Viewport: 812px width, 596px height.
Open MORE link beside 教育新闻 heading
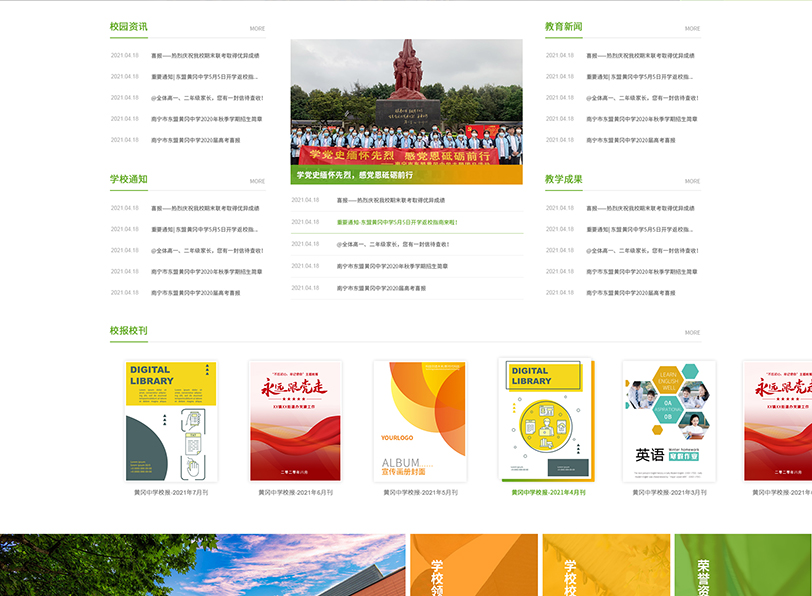click(692, 28)
